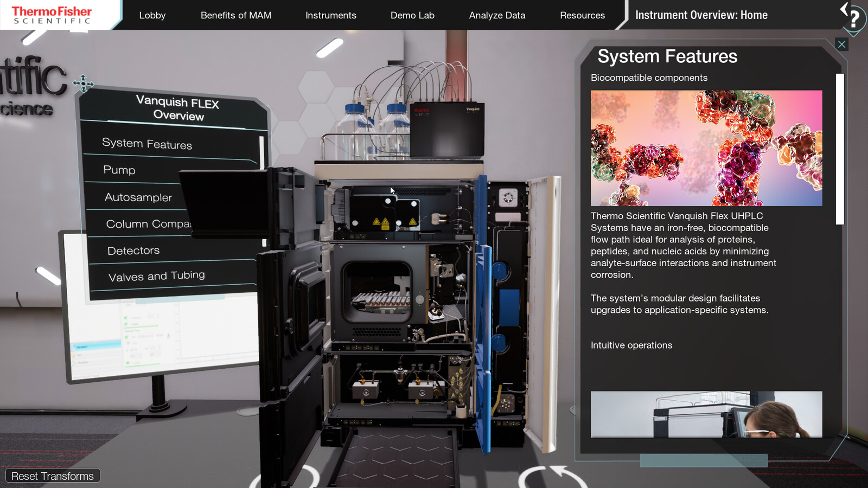Click the modular design paragraph text
The height and width of the screenshot is (488, 868).
[x=679, y=304]
